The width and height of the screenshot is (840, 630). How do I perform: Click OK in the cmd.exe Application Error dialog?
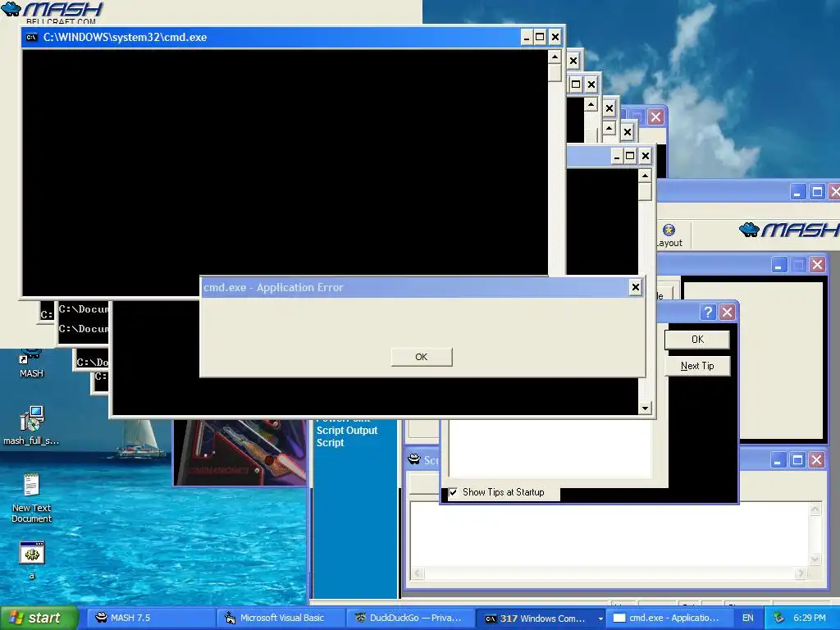(422, 357)
